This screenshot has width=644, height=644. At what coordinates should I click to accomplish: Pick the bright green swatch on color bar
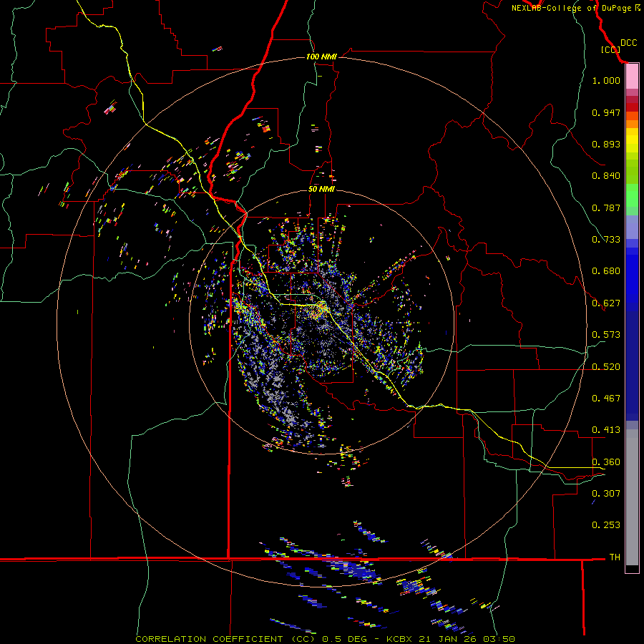(x=632, y=195)
